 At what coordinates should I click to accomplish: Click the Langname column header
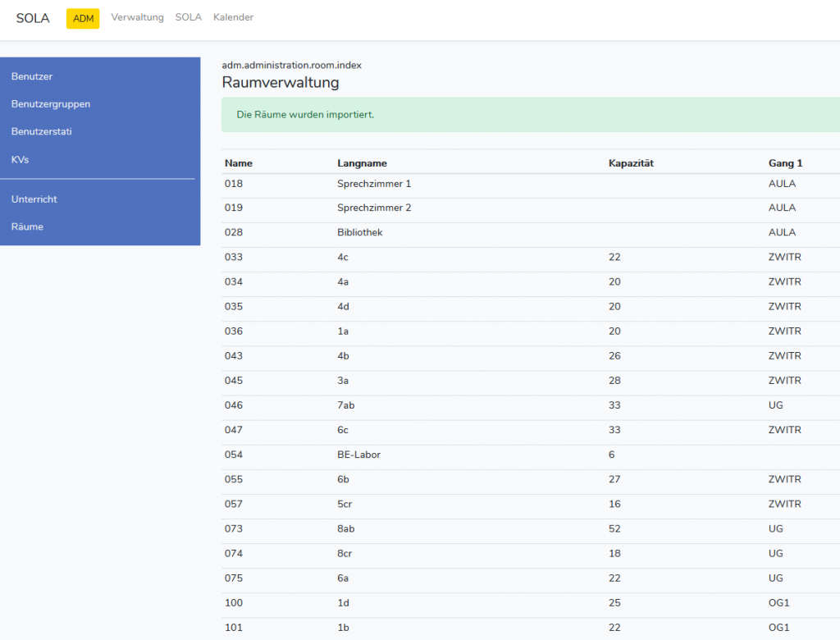362,163
